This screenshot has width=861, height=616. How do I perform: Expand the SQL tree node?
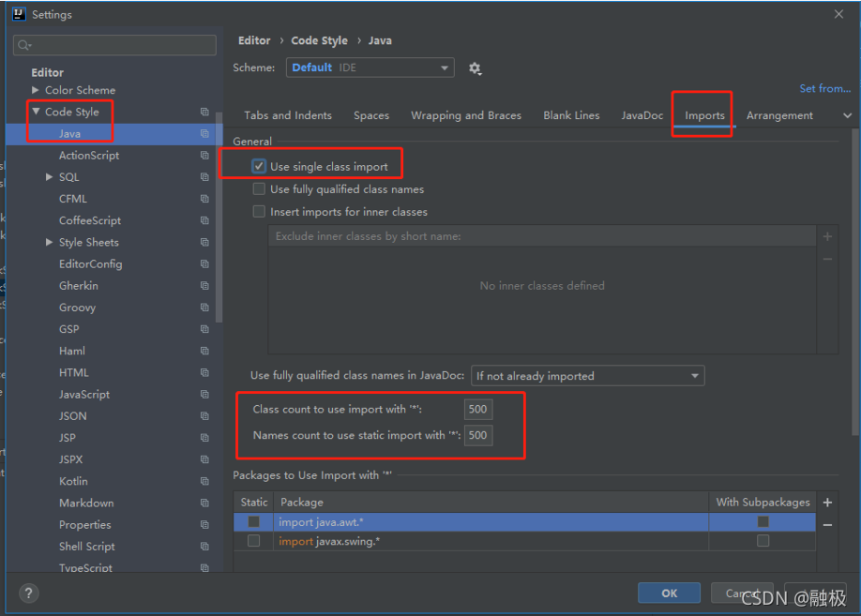(x=49, y=177)
